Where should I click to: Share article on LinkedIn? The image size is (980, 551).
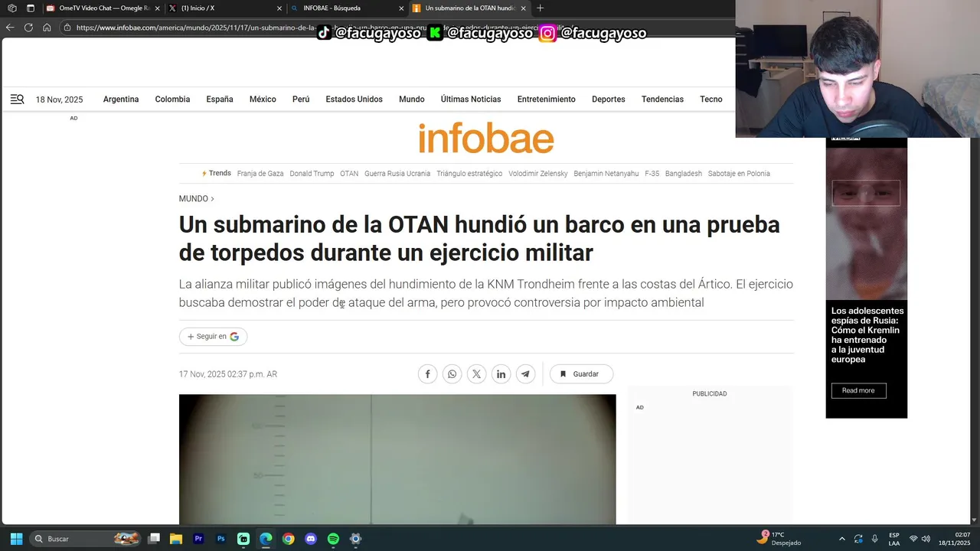501,374
